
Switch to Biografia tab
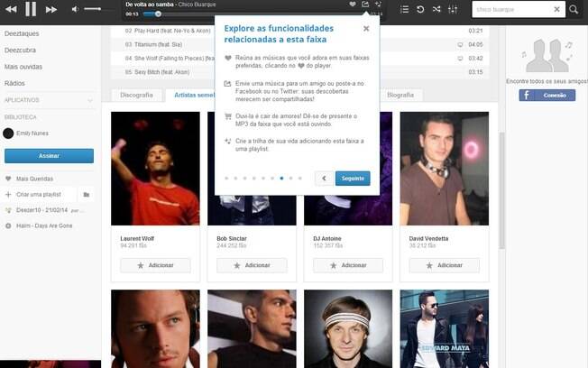(x=400, y=96)
